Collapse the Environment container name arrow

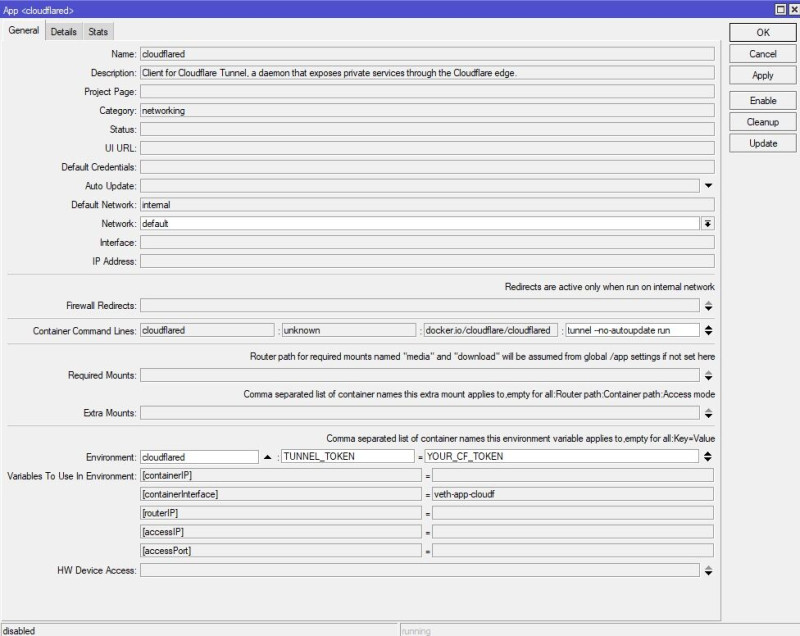pyautogui.click(x=267, y=457)
